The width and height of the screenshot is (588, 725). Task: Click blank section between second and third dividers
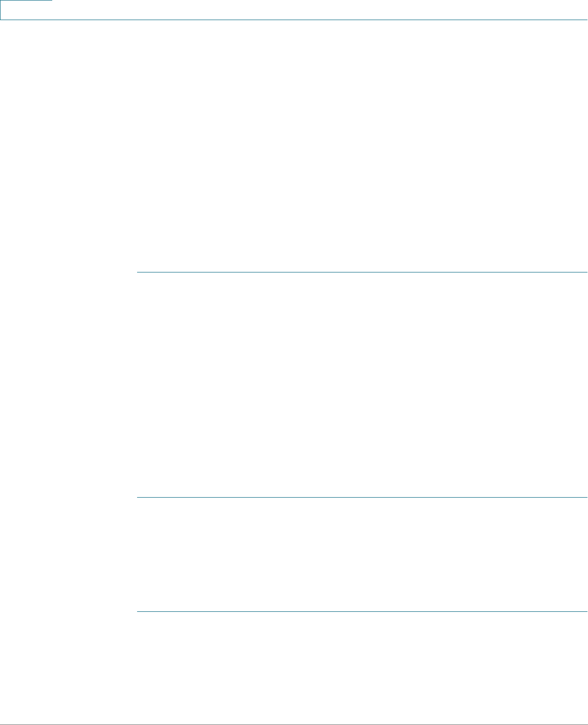coord(362,554)
